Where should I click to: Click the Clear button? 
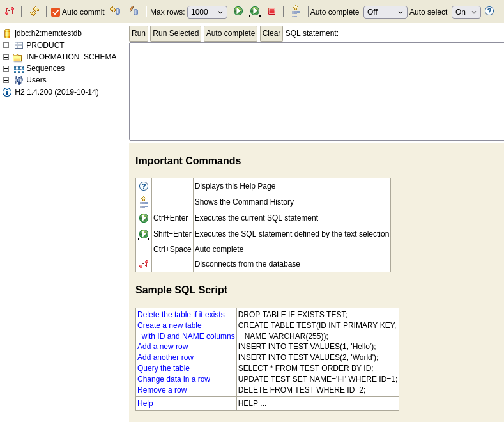[x=271, y=33]
